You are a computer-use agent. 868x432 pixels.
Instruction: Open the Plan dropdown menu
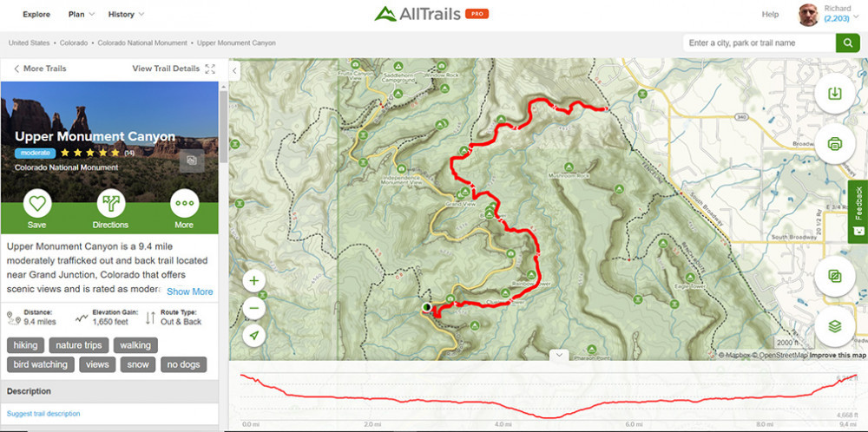[x=82, y=15]
